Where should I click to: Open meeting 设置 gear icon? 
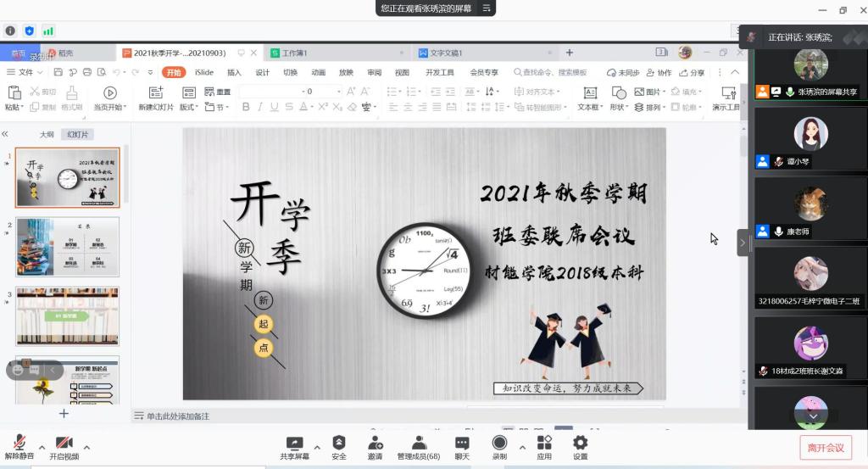[580, 445]
